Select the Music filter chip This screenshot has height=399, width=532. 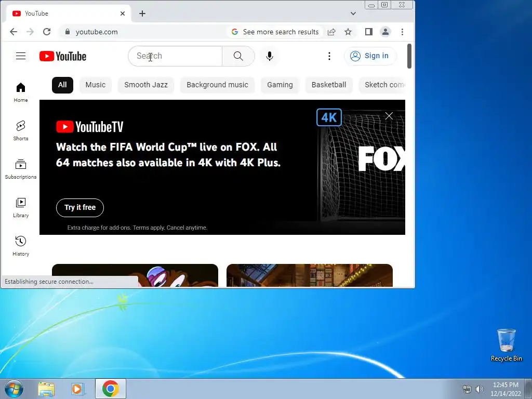[x=96, y=85]
